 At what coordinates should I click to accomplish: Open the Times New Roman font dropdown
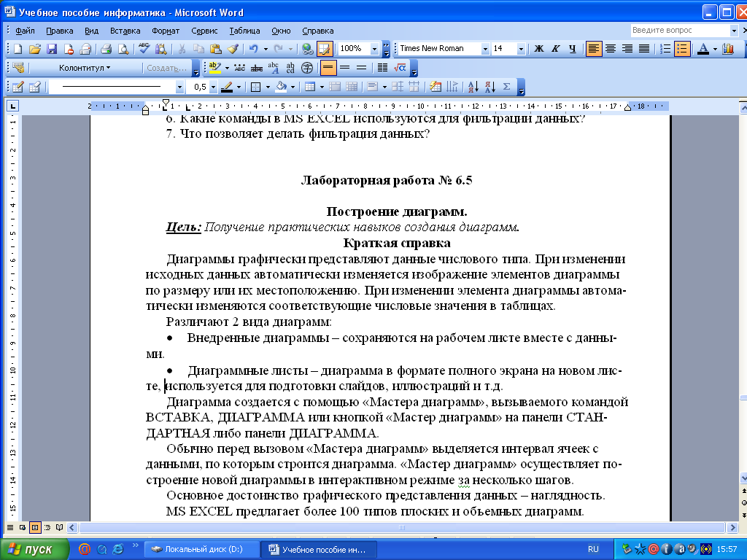click(485, 49)
